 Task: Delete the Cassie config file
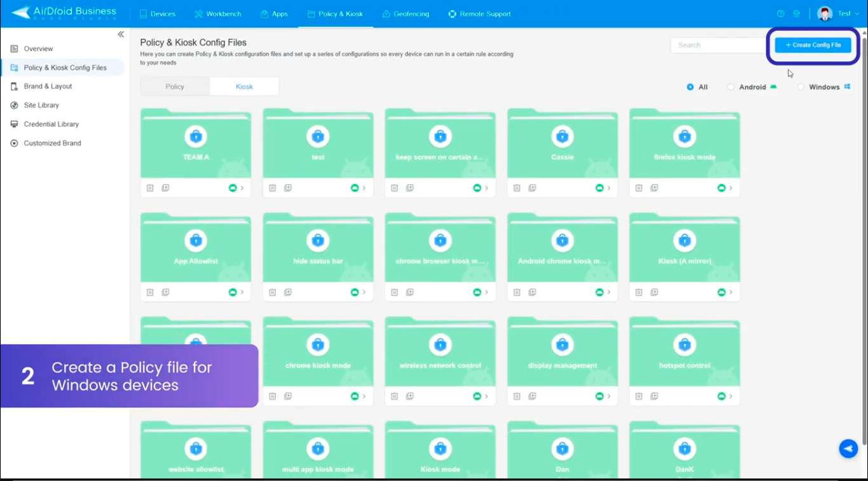click(x=517, y=188)
